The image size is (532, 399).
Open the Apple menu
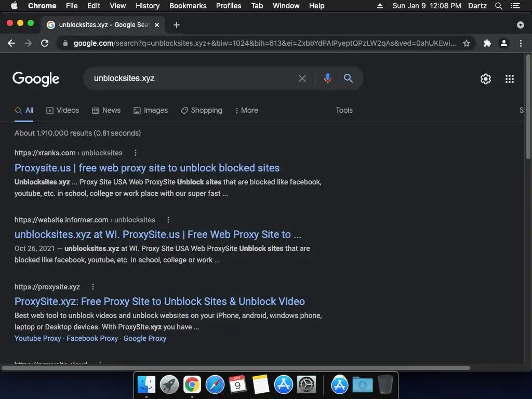(14, 6)
